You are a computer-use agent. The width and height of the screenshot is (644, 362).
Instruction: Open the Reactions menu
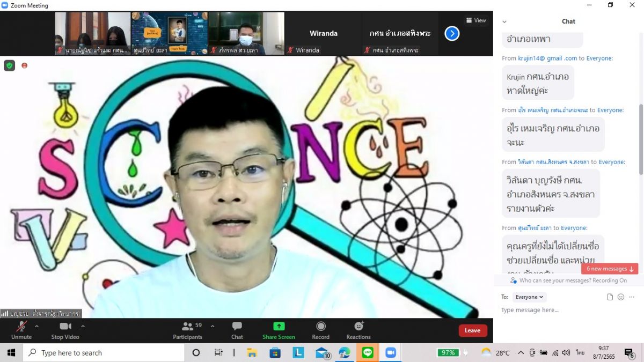click(x=358, y=327)
